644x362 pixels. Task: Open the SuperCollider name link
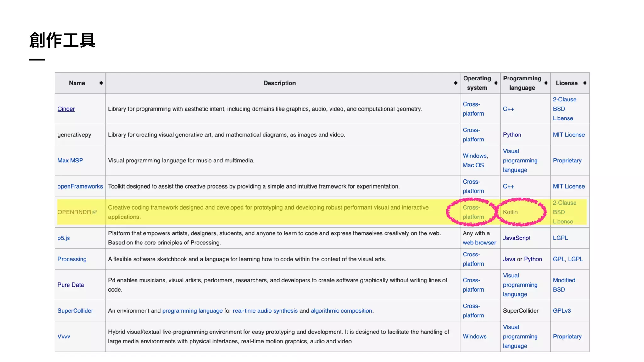pyautogui.click(x=75, y=310)
